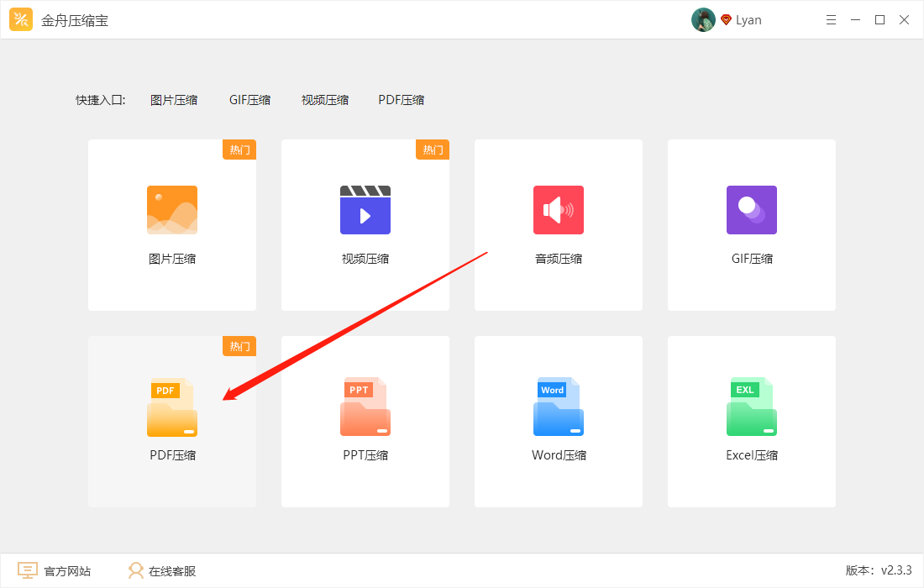
Task: Open the 图片压缩 quick entry shortcut
Action: click(x=174, y=99)
